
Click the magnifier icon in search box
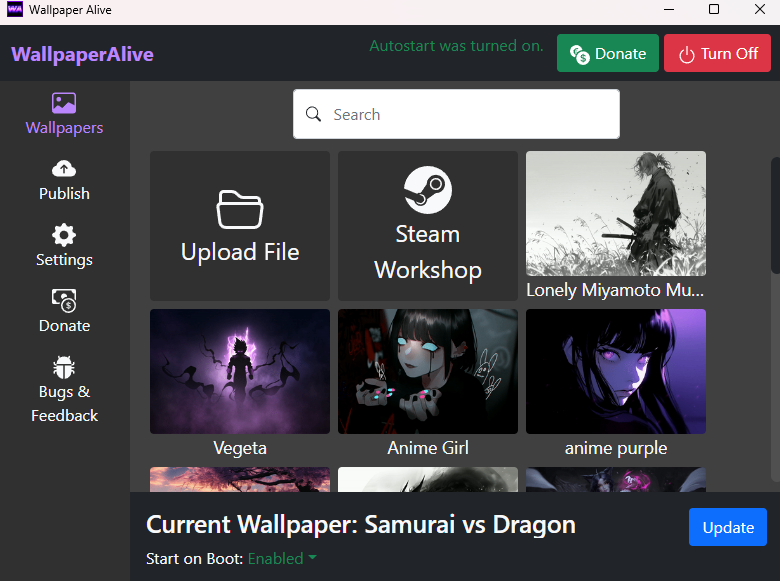point(313,114)
